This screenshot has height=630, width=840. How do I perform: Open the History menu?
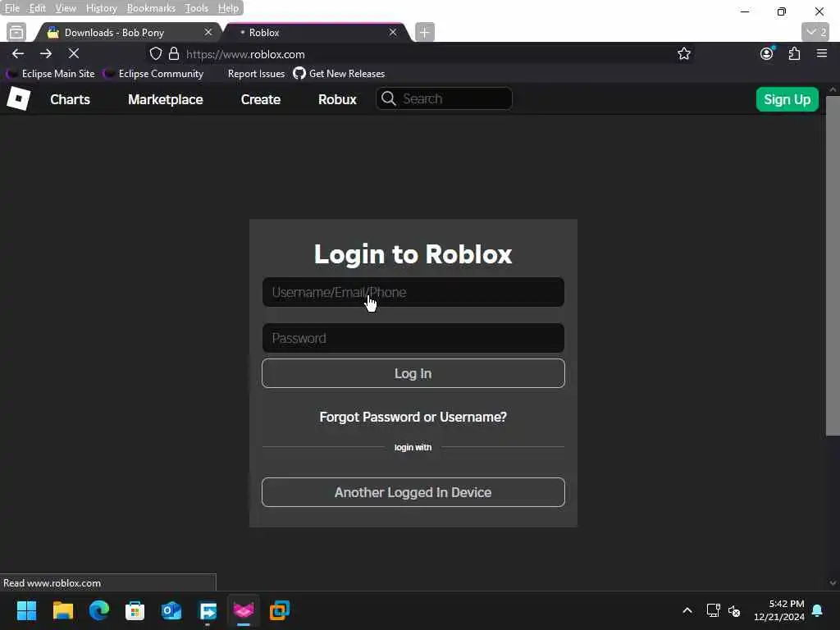[x=101, y=8]
